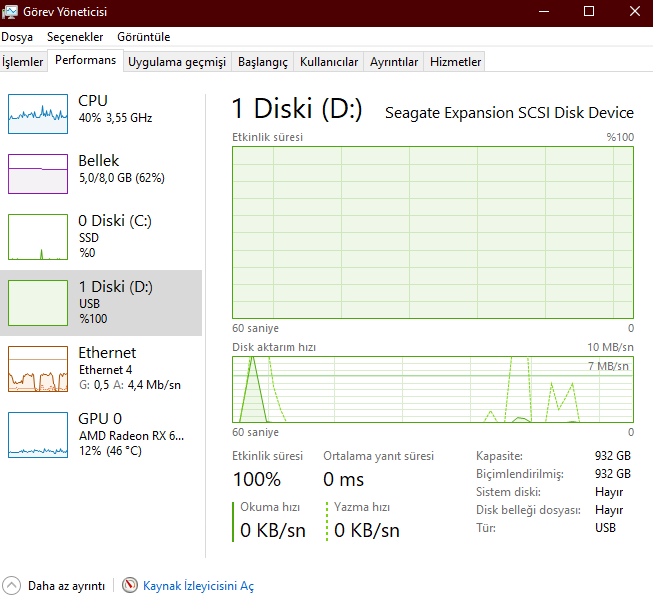Open Kaynak İzleyicisini Aç link
Screen dimensions: 653x602
click(198, 586)
